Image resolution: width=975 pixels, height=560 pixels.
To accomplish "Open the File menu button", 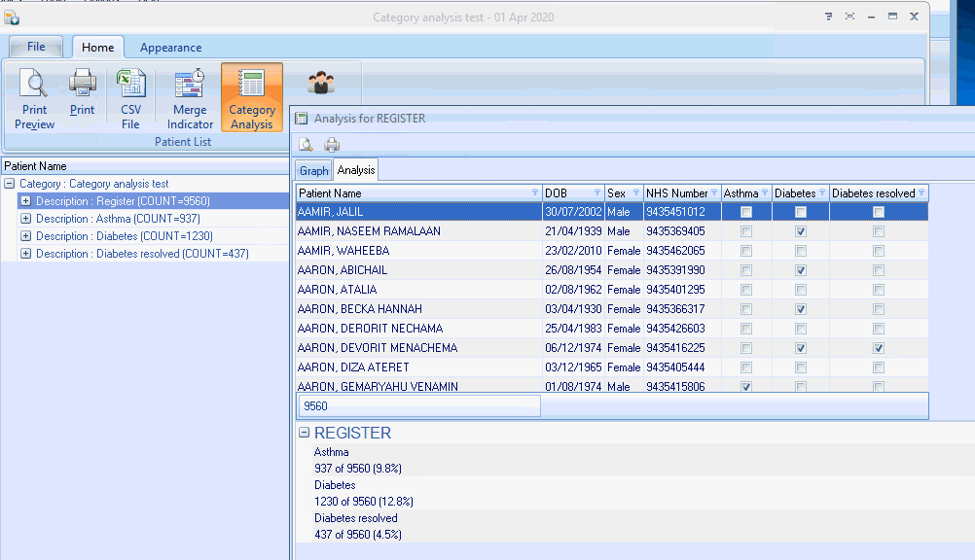I will click(x=36, y=47).
